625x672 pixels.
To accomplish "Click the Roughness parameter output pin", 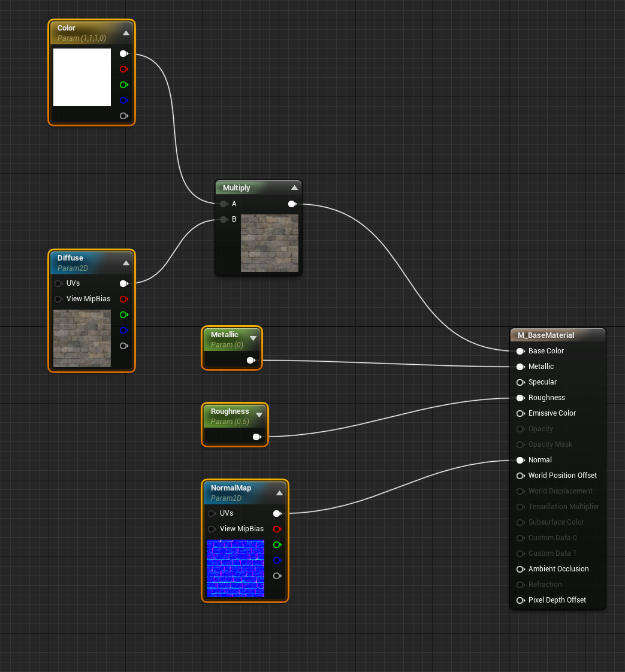I will pos(256,437).
